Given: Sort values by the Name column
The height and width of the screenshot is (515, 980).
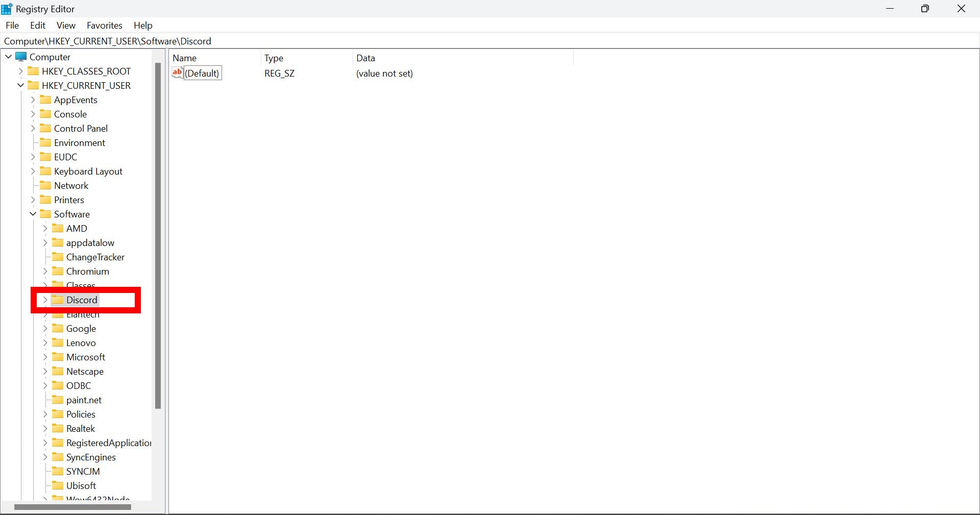Looking at the screenshot, I should [x=185, y=58].
